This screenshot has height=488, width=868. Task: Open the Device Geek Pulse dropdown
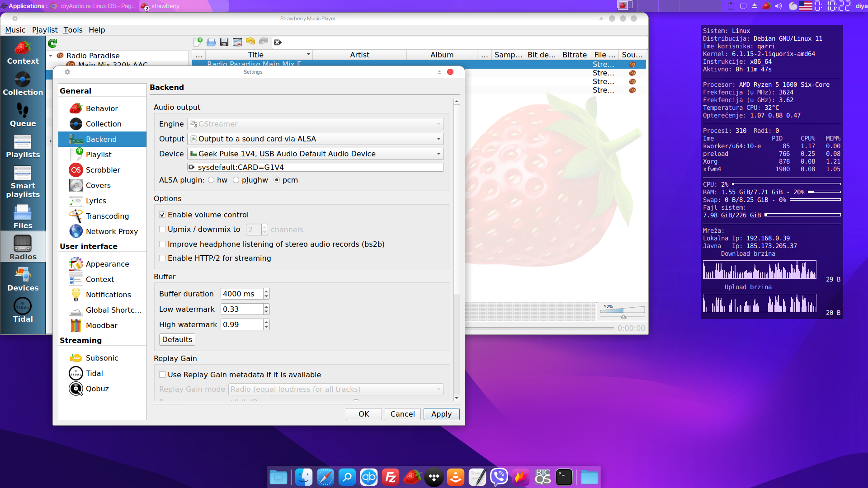click(x=315, y=154)
